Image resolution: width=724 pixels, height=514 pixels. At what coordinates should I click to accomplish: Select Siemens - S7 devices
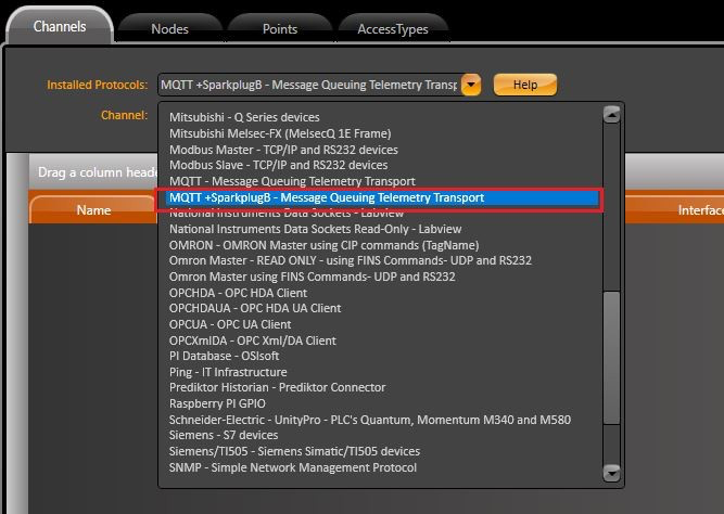[x=223, y=435]
